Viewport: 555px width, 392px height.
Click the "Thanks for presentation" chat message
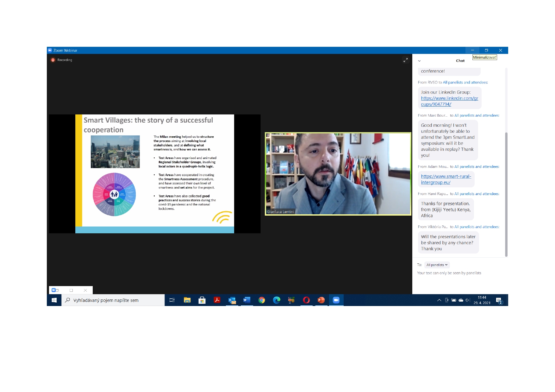tap(446, 209)
